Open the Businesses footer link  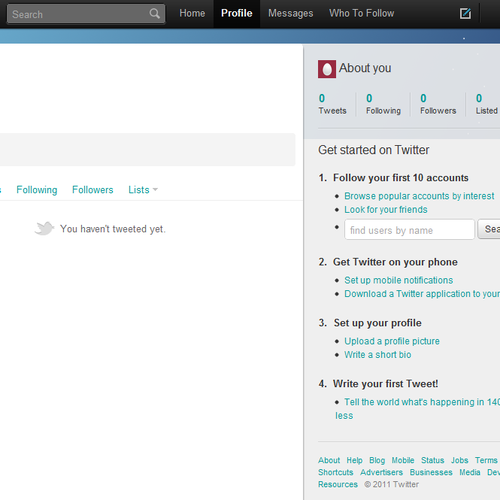tap(431, 472)
